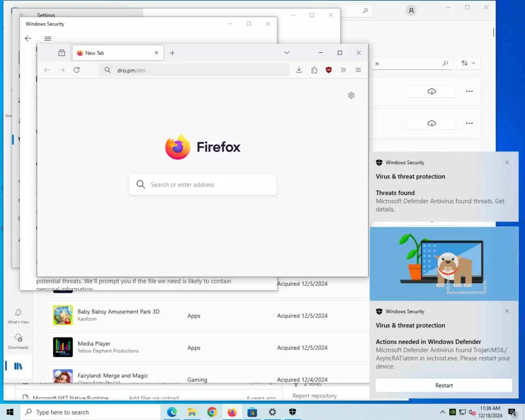Open new tab personalize gear settings
The height and width of the screenshot is (420, 525).
point(351,95)
